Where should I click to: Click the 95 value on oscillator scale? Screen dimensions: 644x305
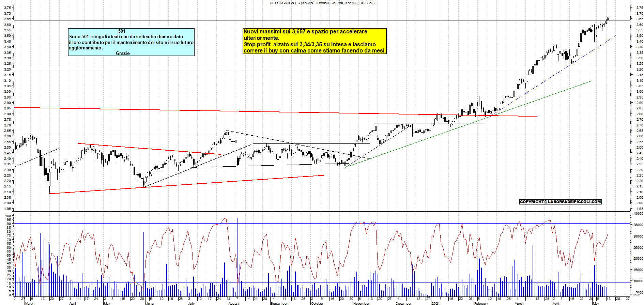pos(9,220)
